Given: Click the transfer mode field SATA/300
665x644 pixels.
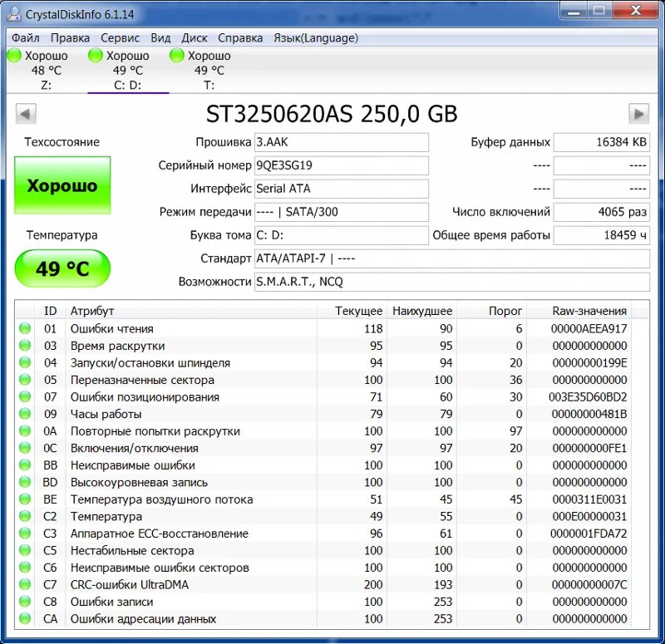Looking at the screenshot, I should click(342, 212).
